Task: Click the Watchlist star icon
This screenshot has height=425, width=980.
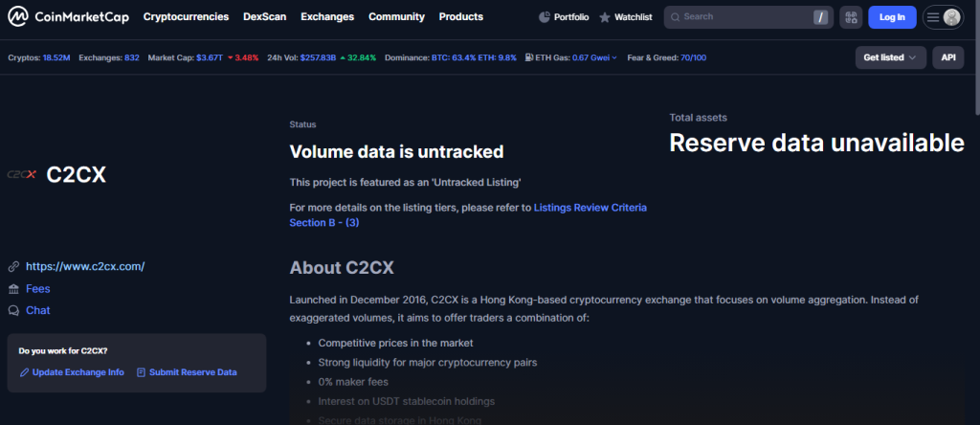Action: (605, 17)
